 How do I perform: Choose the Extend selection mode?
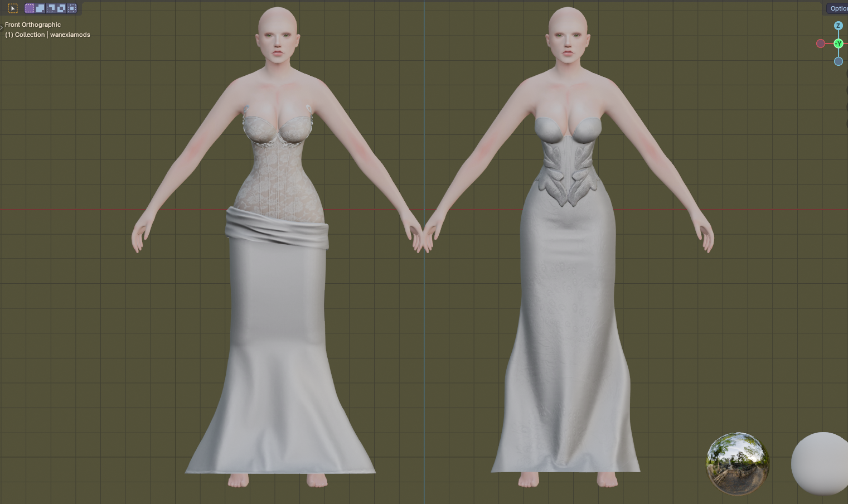tap(40, 8)
